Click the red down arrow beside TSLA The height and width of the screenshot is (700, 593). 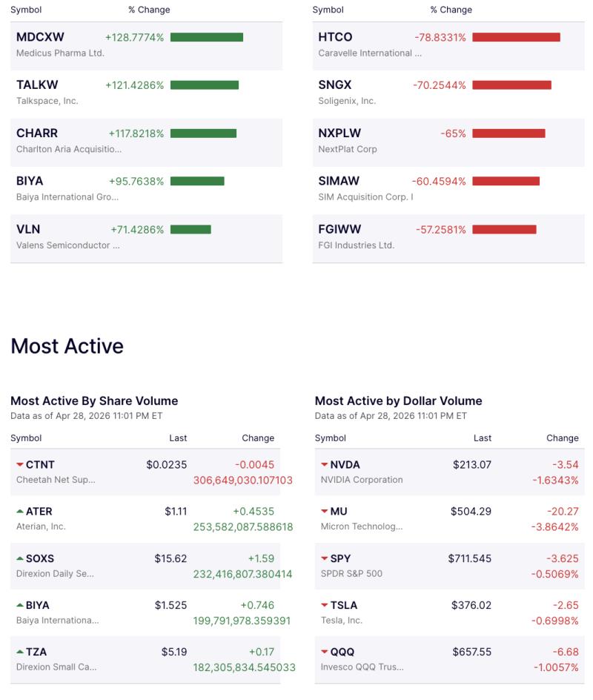pos(324,605)
